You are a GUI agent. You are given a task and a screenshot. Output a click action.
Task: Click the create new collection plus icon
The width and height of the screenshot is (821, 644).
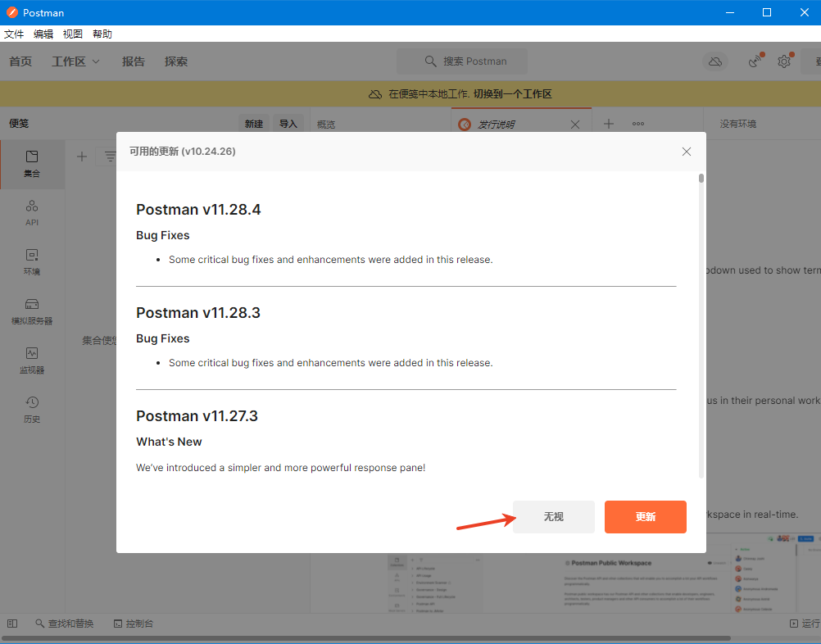click(82, 156)
